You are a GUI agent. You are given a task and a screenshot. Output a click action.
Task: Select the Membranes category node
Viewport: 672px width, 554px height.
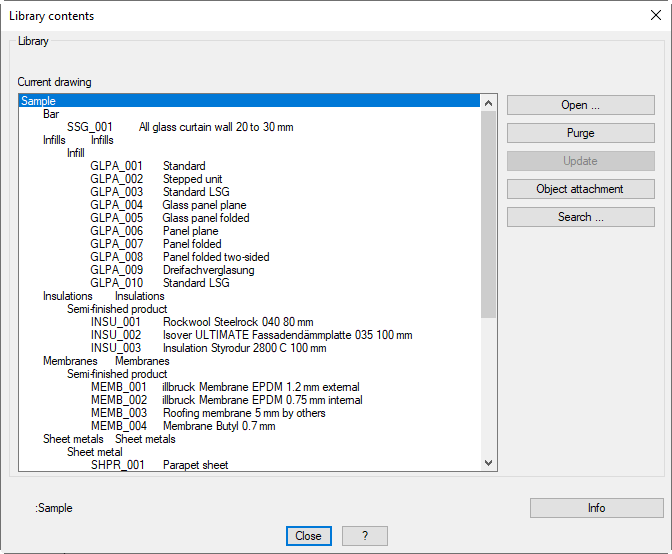click(70, 361)
